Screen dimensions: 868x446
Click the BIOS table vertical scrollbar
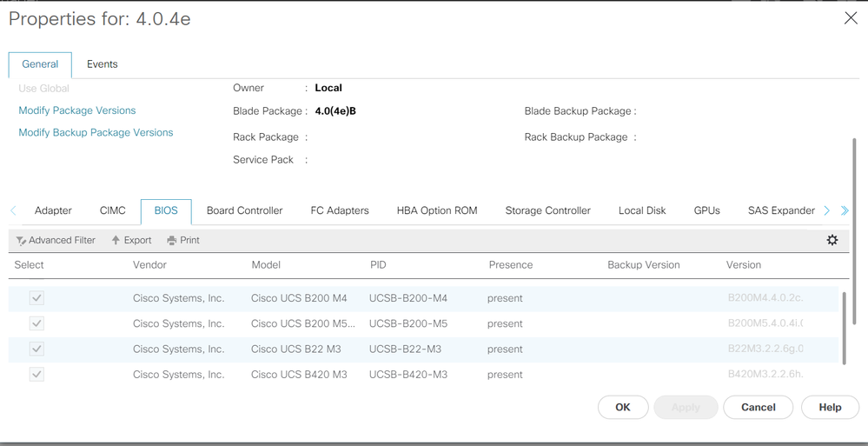pos(845,328)
